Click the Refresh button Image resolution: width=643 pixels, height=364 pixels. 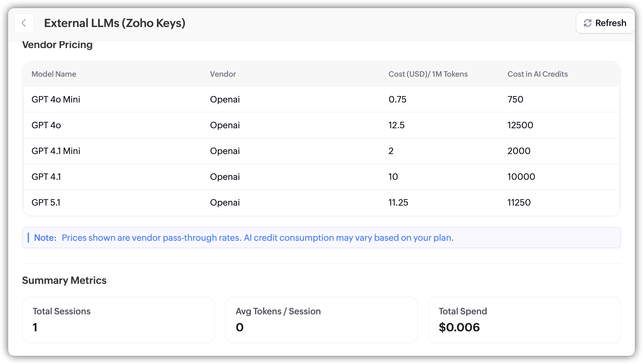point(605,23)
